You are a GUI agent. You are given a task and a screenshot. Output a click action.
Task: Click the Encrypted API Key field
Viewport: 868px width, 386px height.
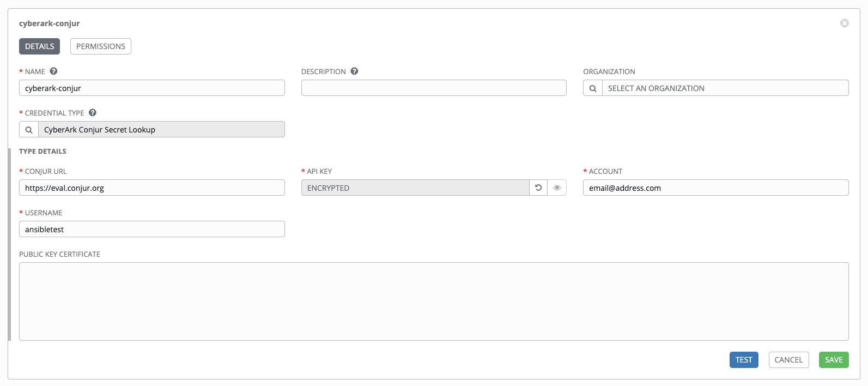[415, 188]
